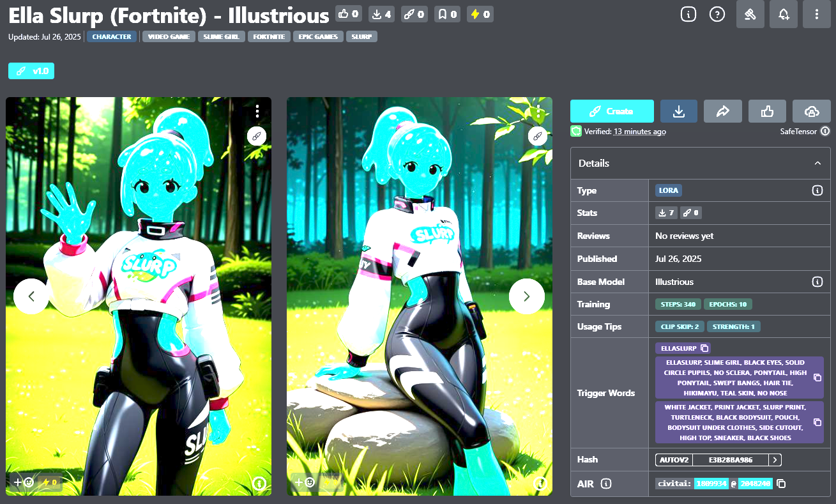
Task: Click the LORA type badge
Action: coord(669,190)
